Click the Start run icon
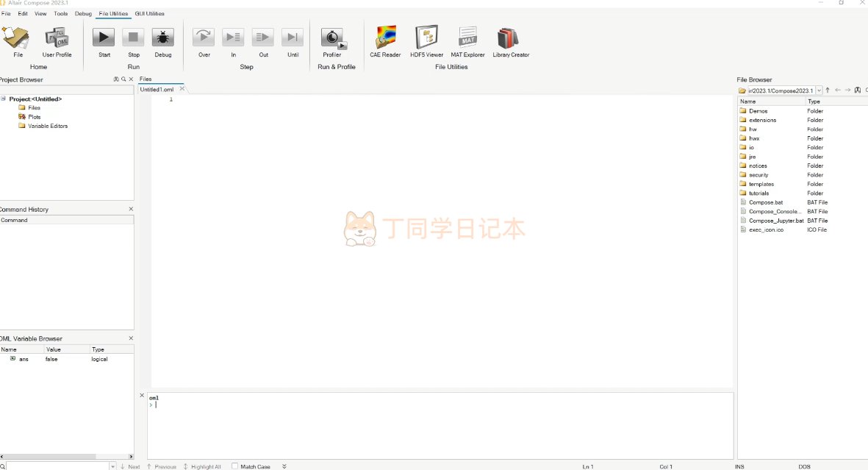Viewport: 868px width, 470px height. pos(104,38)
